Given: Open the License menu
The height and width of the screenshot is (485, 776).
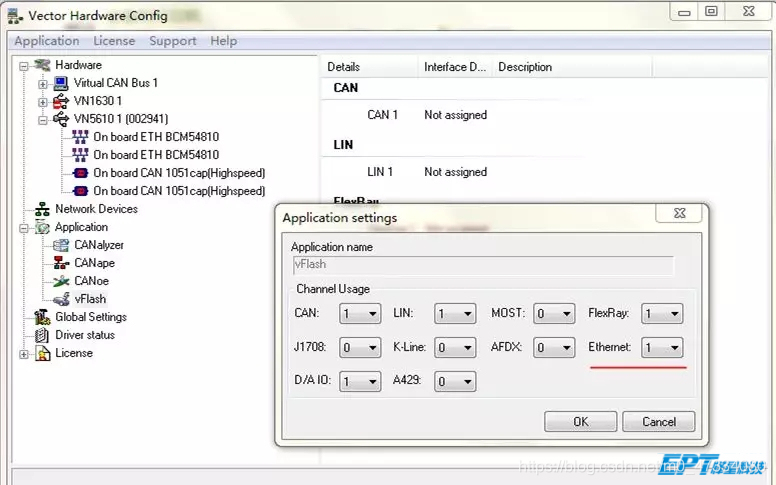Looking at the screenshot, I should (114, 41).
